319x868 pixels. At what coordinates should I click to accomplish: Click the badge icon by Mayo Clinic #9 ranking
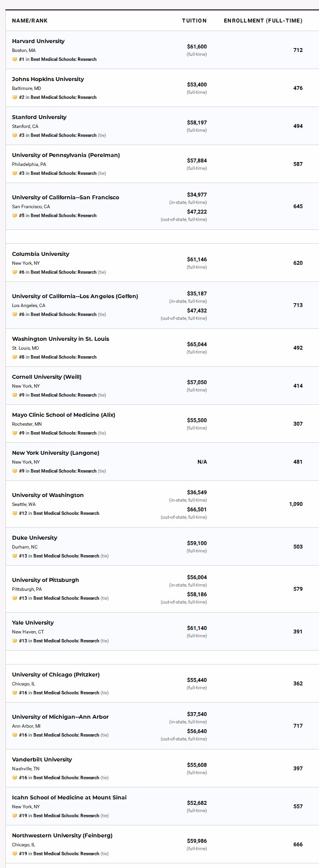15,433
